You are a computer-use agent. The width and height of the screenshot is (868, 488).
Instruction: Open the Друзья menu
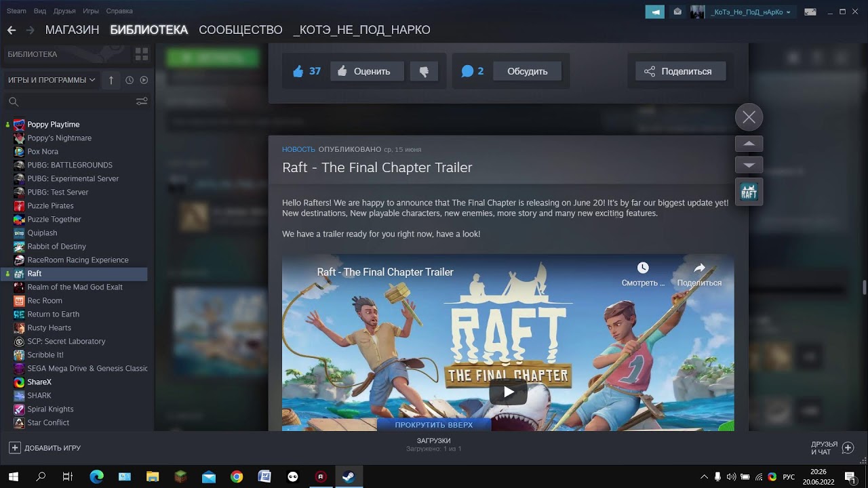pyautogui.click(x=64, y=11)
